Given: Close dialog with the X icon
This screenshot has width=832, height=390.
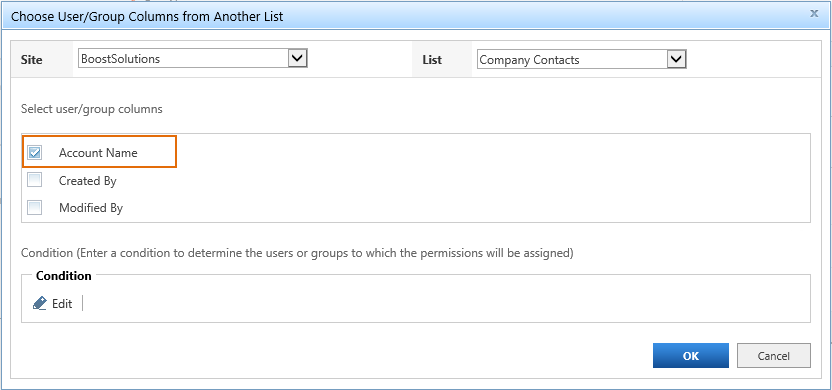Looking at the screenshot, I should click(814, 14).
